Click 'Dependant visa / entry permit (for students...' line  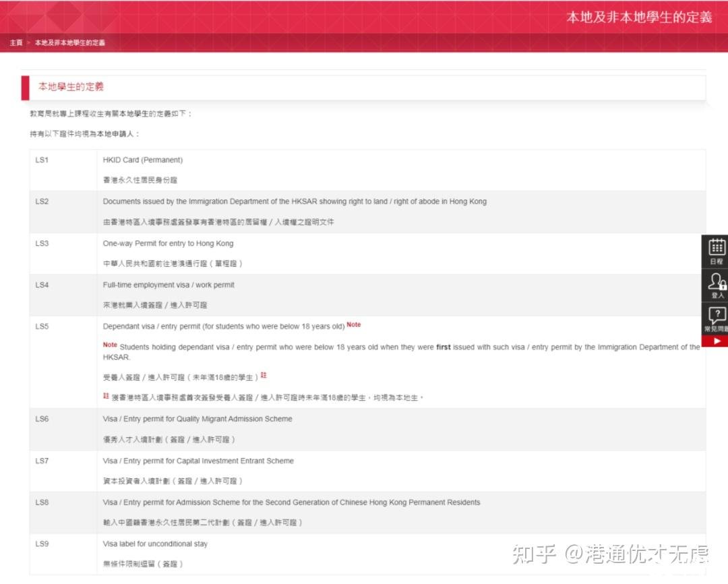(224, 327)
